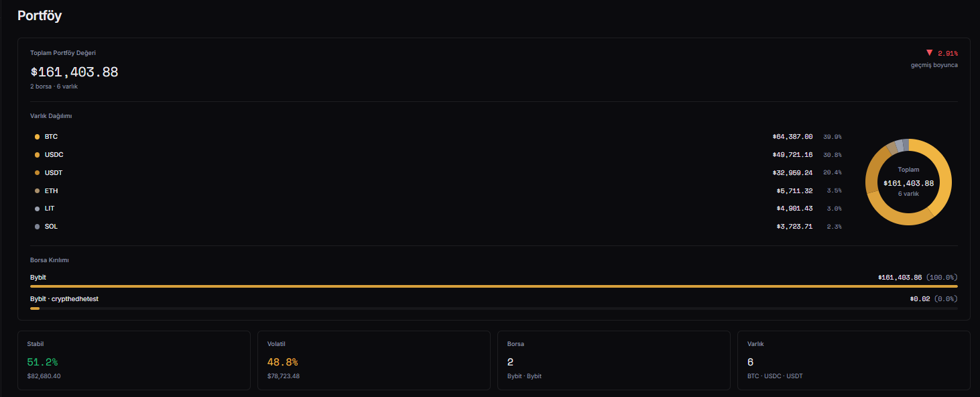
Task: Select the USDT asset name
Action: tap(54, 173)
